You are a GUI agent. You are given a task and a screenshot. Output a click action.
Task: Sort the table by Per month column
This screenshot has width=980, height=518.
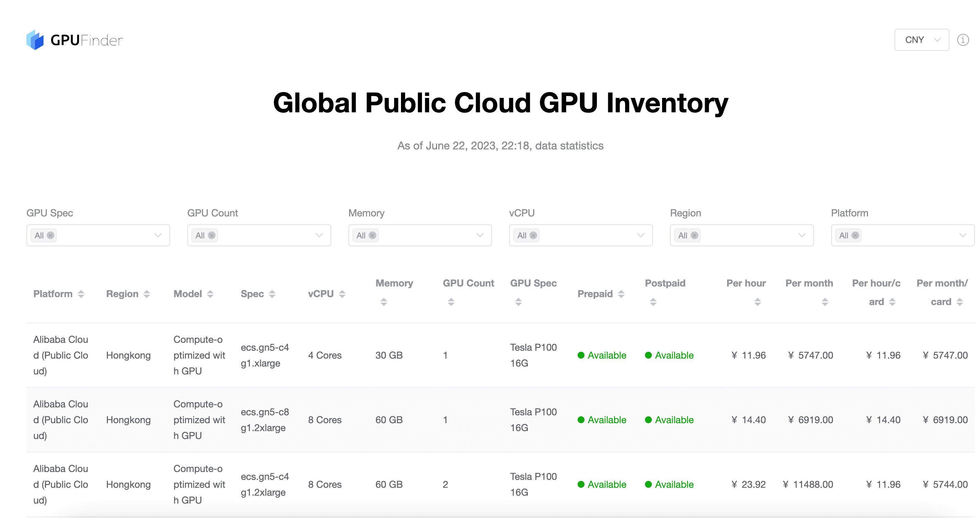click(825, 302)
